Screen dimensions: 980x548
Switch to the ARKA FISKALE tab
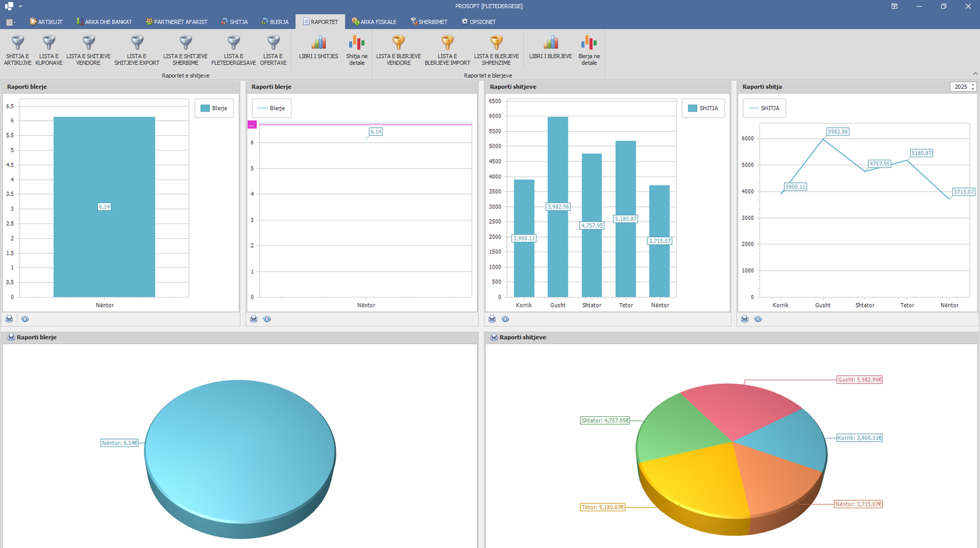pos(374,22)
